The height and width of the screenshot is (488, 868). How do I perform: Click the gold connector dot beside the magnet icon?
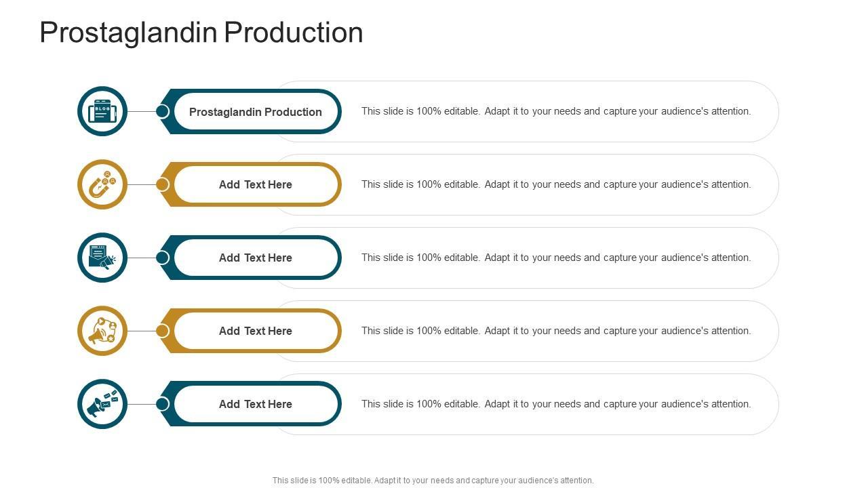163,184
